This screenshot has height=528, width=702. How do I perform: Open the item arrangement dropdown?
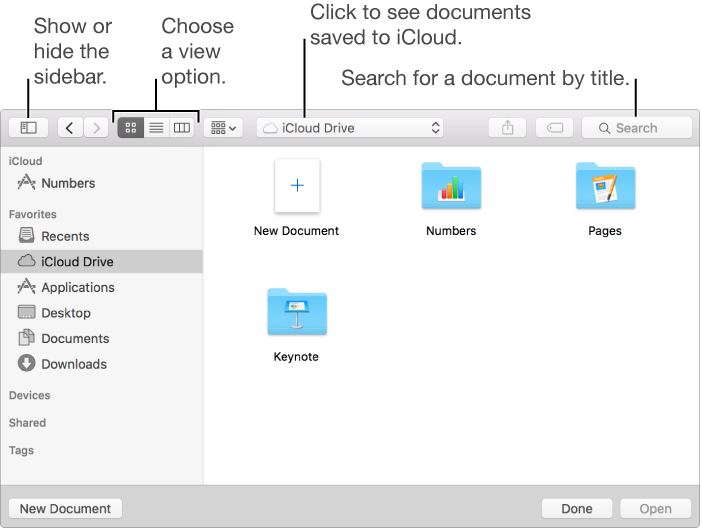coord(223,128)
